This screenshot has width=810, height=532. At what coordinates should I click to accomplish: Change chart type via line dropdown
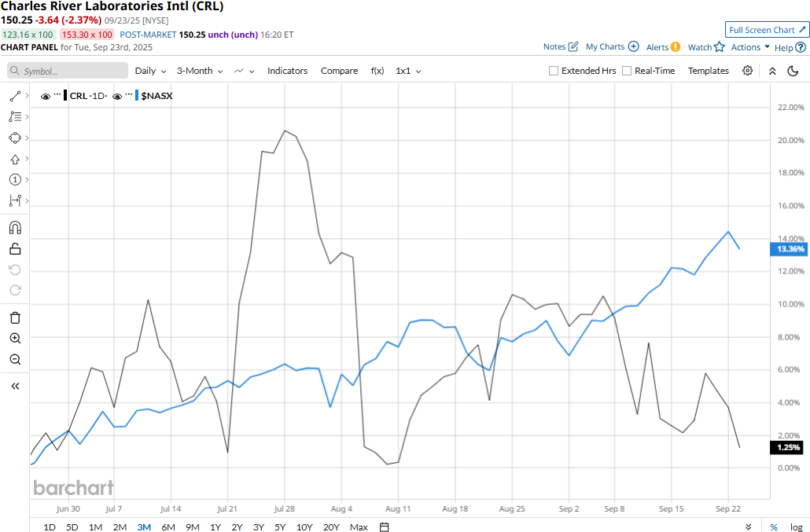244,71
